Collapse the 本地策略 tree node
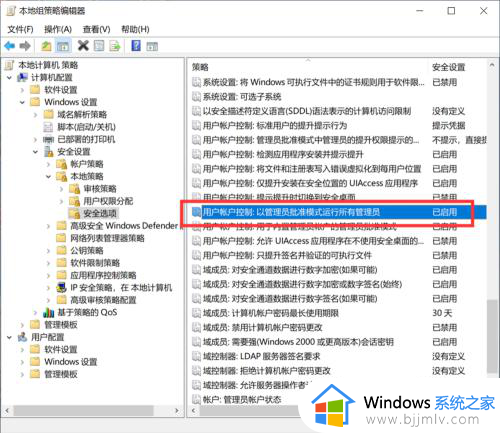Viewport: 500px width, 433px height. [x=48, y=176]
